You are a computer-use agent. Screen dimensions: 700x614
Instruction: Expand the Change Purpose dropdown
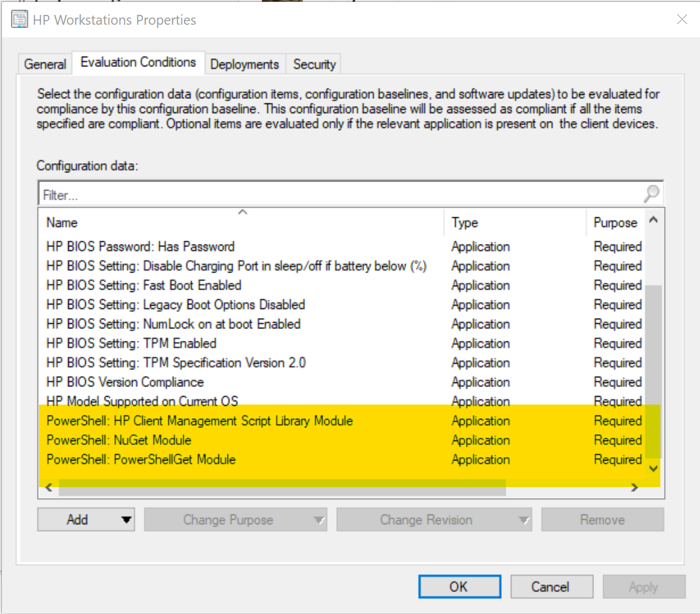pos(318,520)
